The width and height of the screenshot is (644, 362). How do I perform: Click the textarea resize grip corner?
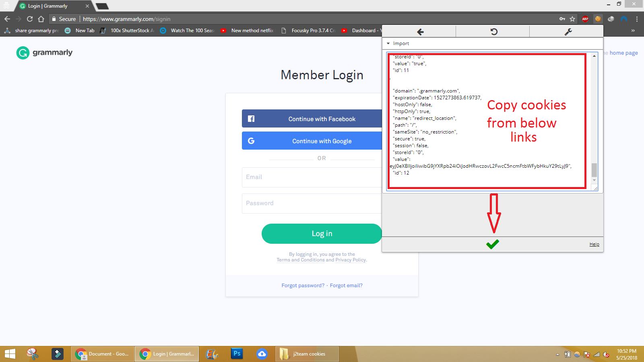coord(595,188)
